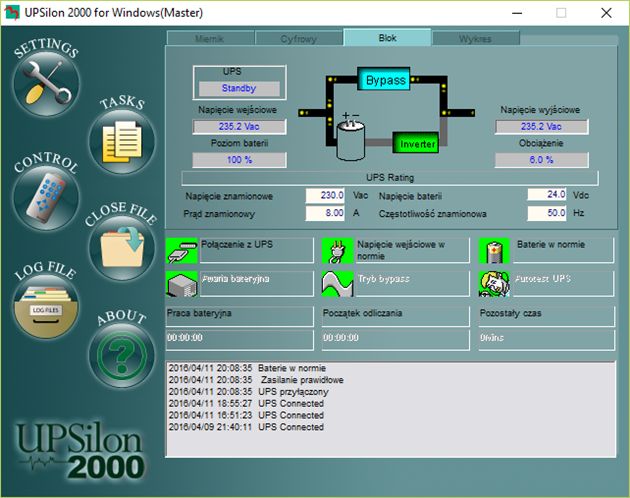Click the Autotest UPS doctor icon
630x498 pixels.
coord(494,284)
